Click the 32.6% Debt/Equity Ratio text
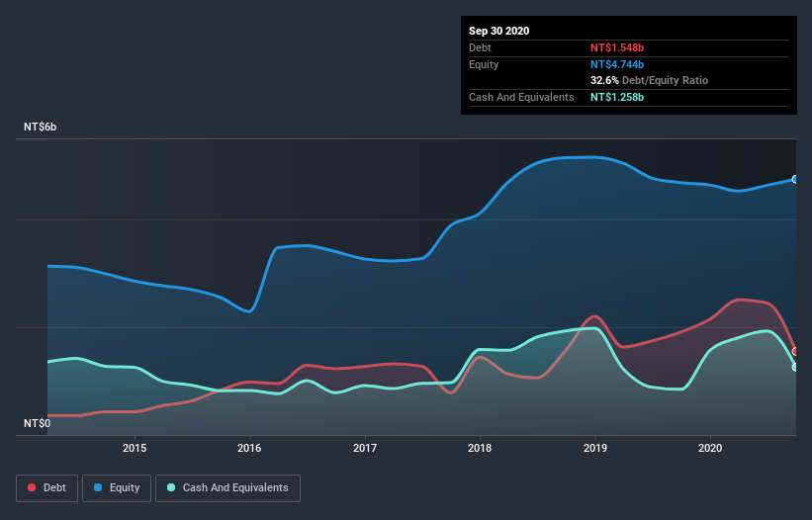812x520 pixels. click(x=650, y=81)
